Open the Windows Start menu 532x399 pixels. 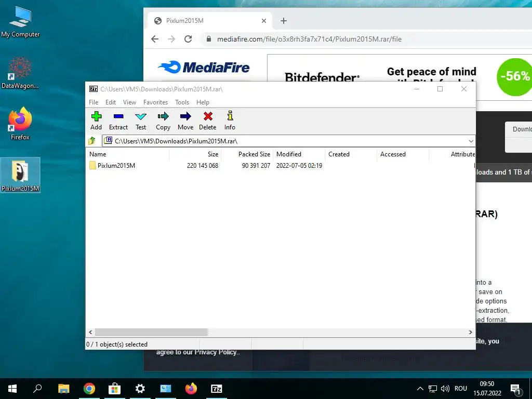coord(12,389)
